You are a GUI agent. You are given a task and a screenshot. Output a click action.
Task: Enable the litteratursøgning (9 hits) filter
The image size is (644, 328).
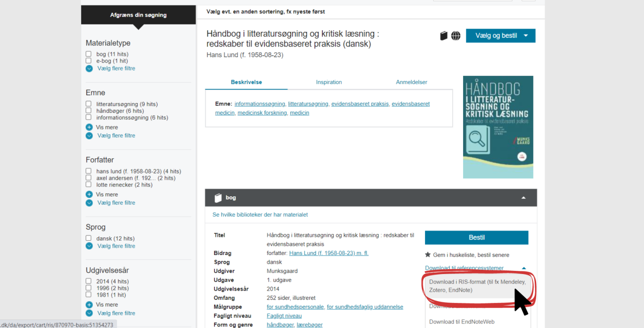[x=88, y=104]
